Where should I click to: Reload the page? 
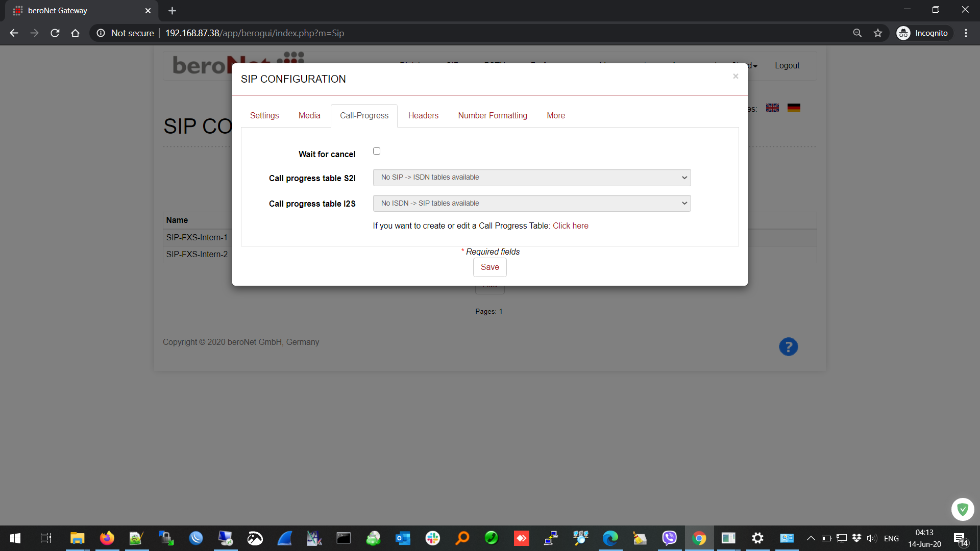[x=55, y=33]
